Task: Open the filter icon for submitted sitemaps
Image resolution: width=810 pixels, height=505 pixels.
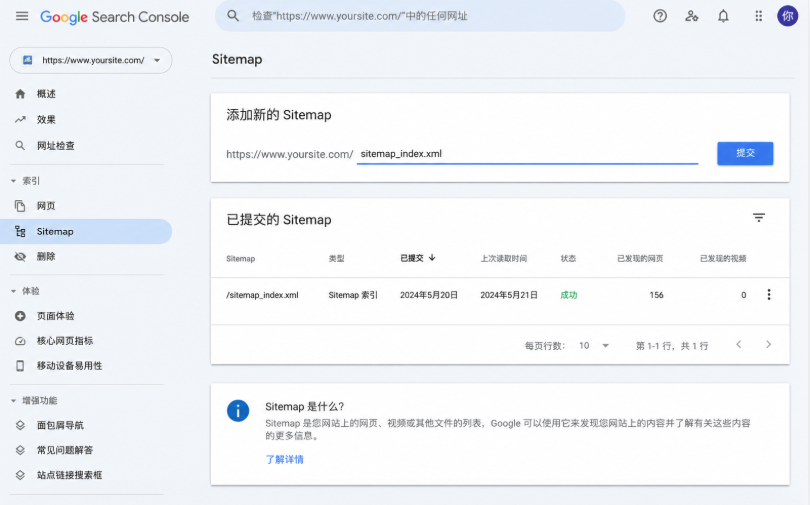Action: [x=758, y=218]
